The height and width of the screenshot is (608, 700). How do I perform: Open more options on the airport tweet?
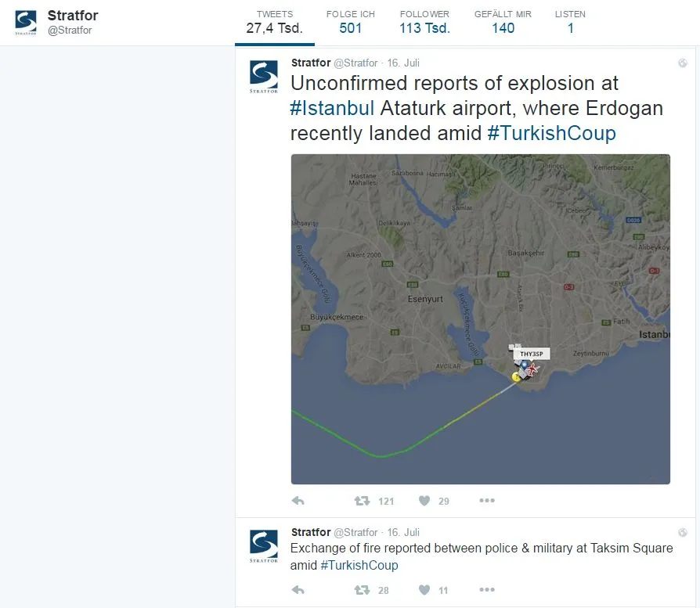coord(487,501)
